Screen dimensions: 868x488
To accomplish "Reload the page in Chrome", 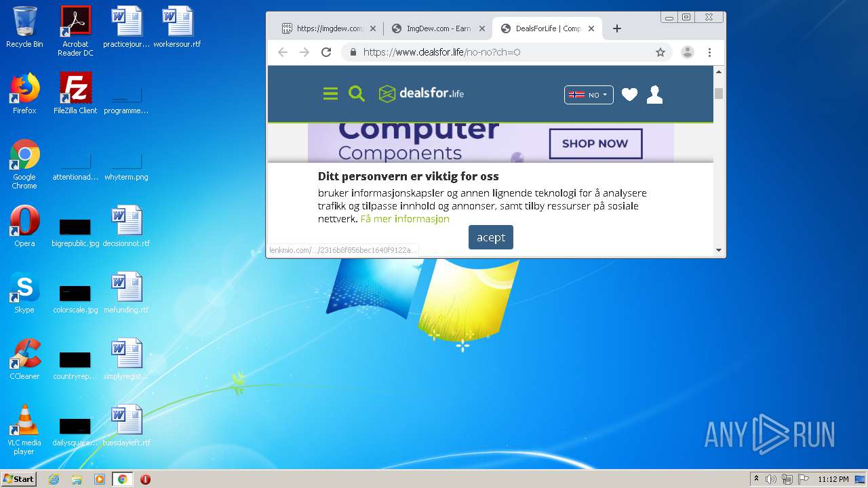I will tap(326, 52).
